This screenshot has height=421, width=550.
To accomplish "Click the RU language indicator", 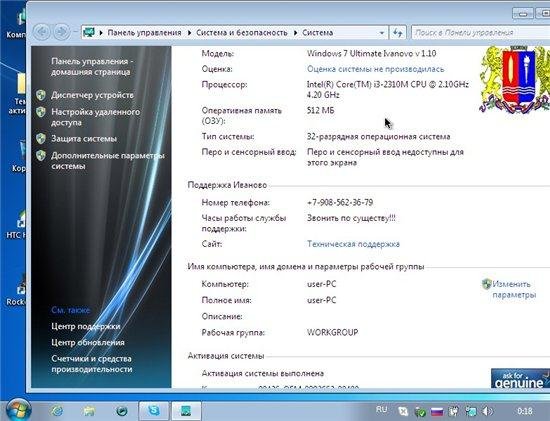I will pos(382,410).
